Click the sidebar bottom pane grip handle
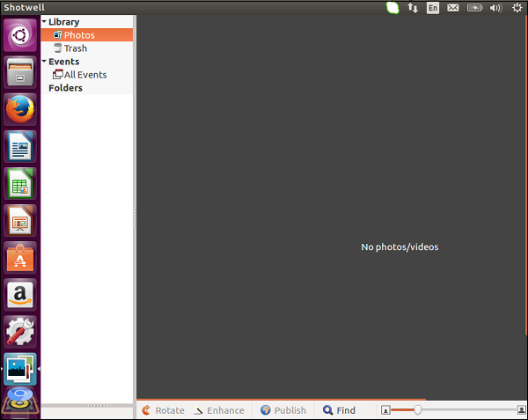Viewport: 528px width, 420px height. click(98, 406)
